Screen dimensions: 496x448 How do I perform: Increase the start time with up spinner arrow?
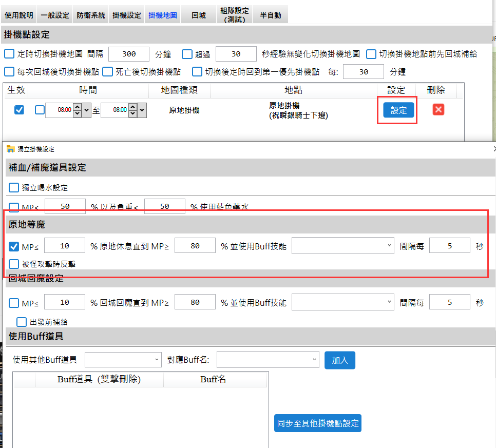77,107
